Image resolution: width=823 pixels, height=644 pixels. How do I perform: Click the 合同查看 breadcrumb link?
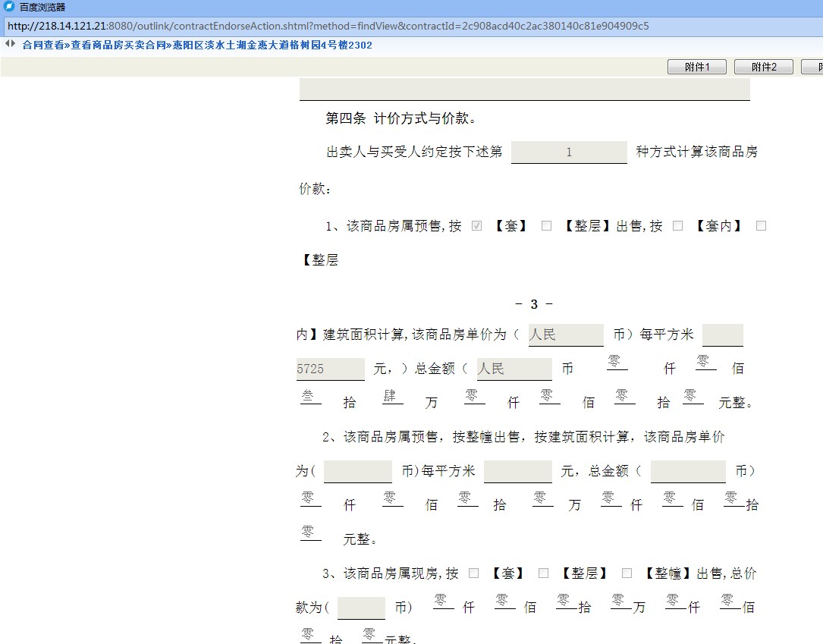(x=42, y=46)
